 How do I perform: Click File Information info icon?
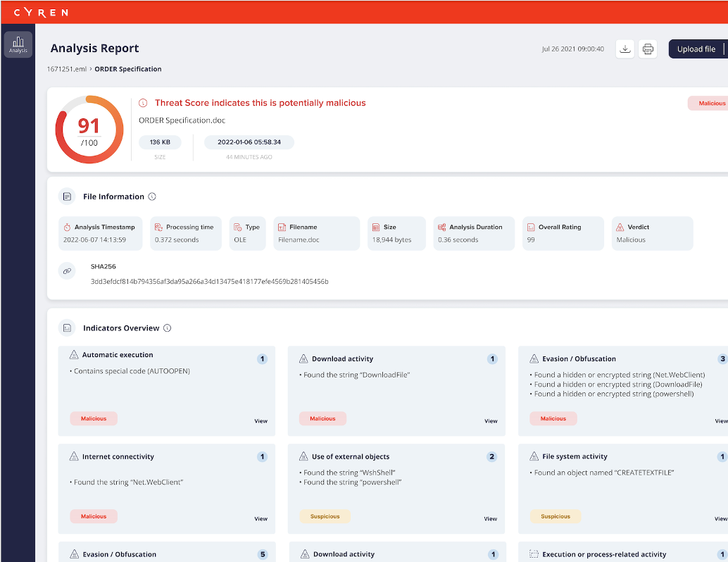click(152, 197)
